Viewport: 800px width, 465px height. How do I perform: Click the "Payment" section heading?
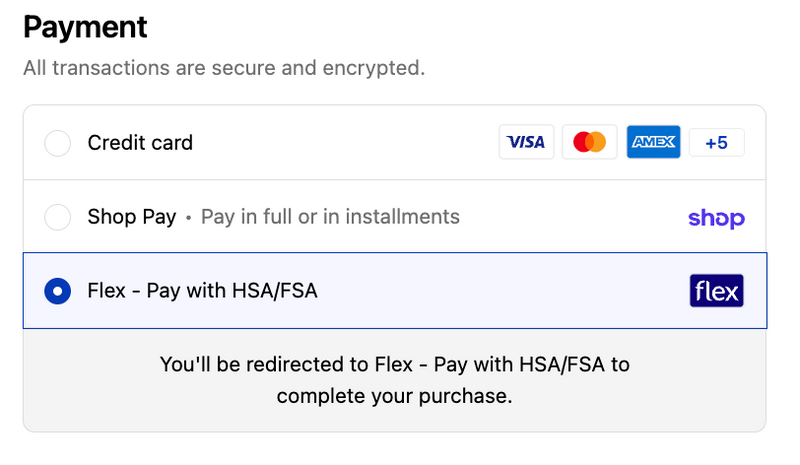[85, 27]
